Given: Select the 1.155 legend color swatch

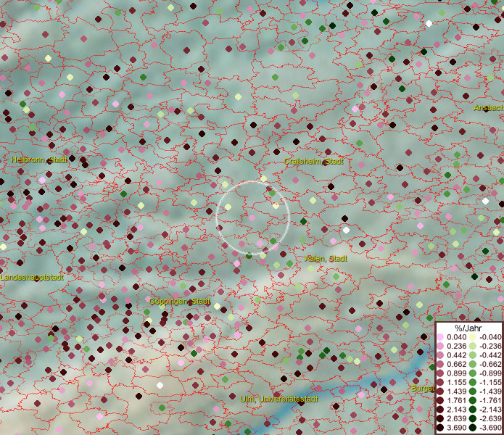Looking at the screenshot, I should point(440,382).
